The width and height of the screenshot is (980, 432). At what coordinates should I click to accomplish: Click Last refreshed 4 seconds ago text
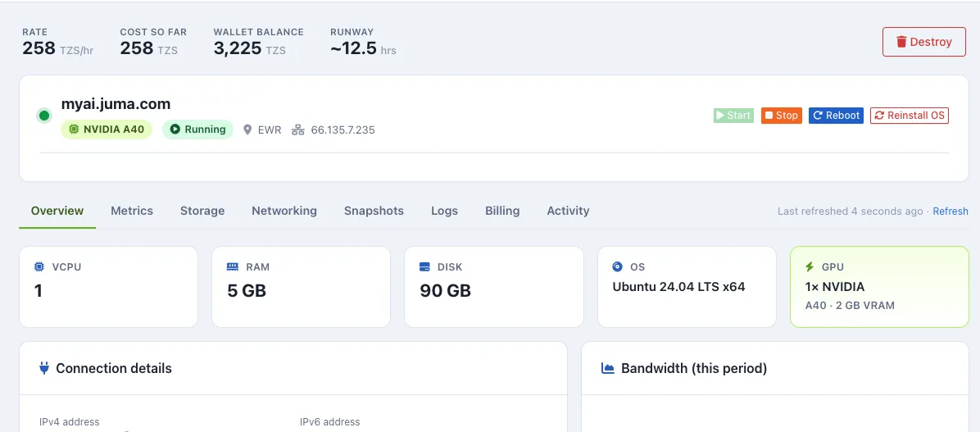pos(850,211)
